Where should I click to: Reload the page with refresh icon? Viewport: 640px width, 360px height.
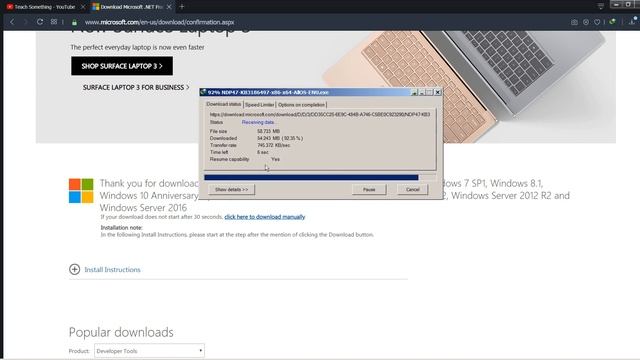click(40, 22)
